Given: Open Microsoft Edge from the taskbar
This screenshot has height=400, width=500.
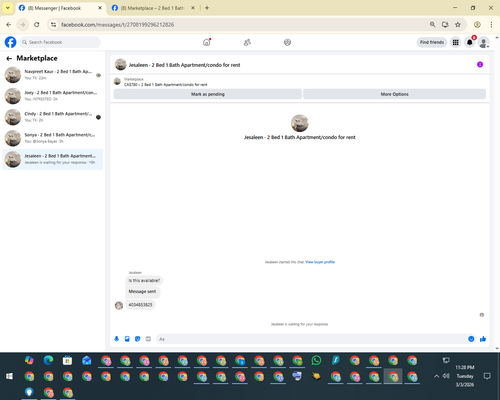Looking at the screenshot, I should pyautogui.click(x=48, y=360).
